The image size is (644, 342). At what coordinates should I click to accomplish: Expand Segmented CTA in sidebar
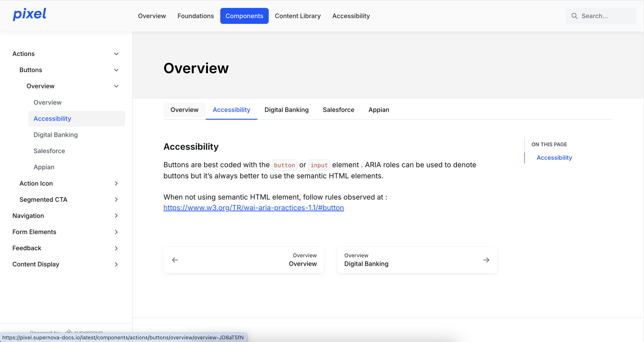point(116,199)
